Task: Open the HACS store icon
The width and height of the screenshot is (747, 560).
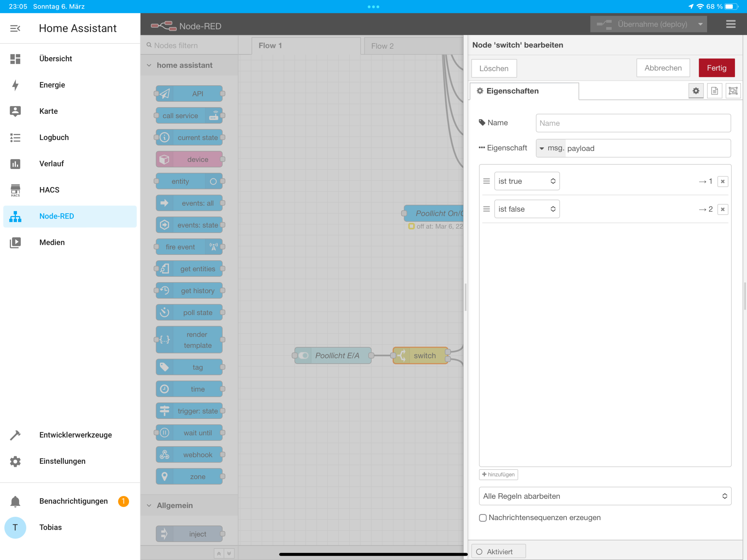Action: [15, 190]
